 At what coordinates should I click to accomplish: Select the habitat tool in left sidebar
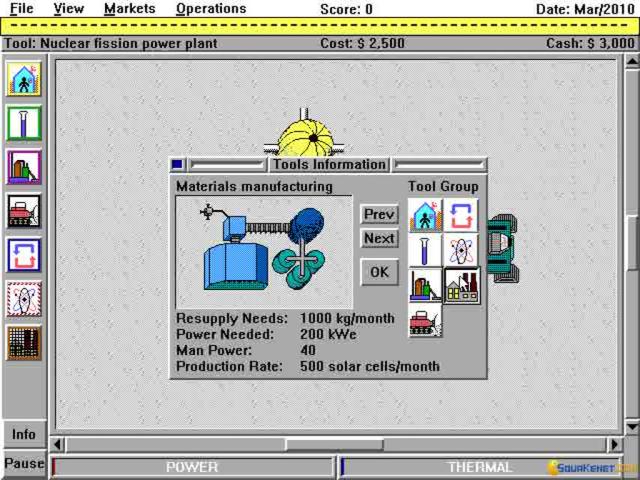[24, 78]
